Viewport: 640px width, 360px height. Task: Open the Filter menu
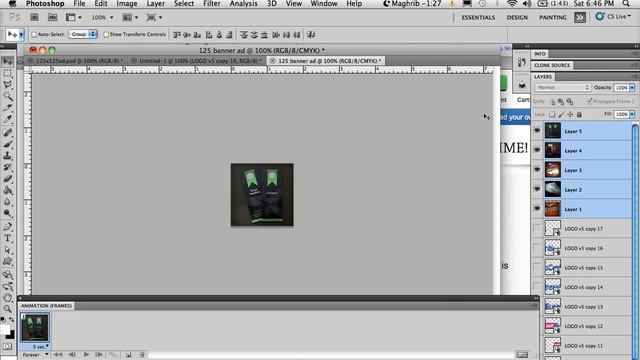212,4
